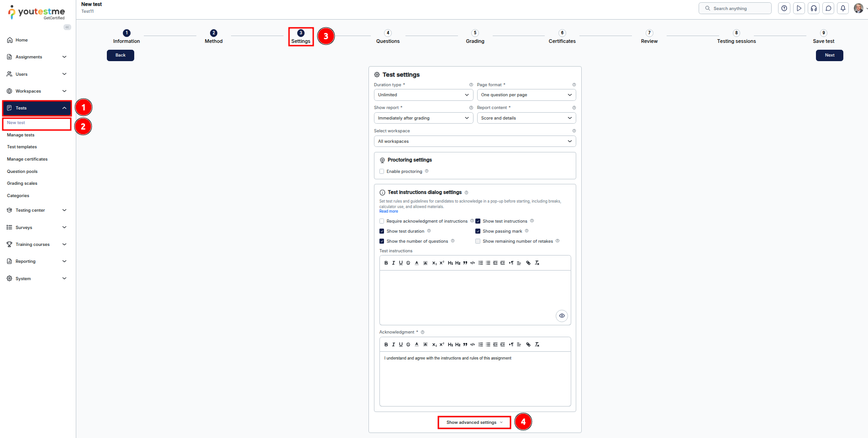Click the eye preview icon in Test instructions
The height and width of the screenshot is (438, 868).
[x=562, y=316]
